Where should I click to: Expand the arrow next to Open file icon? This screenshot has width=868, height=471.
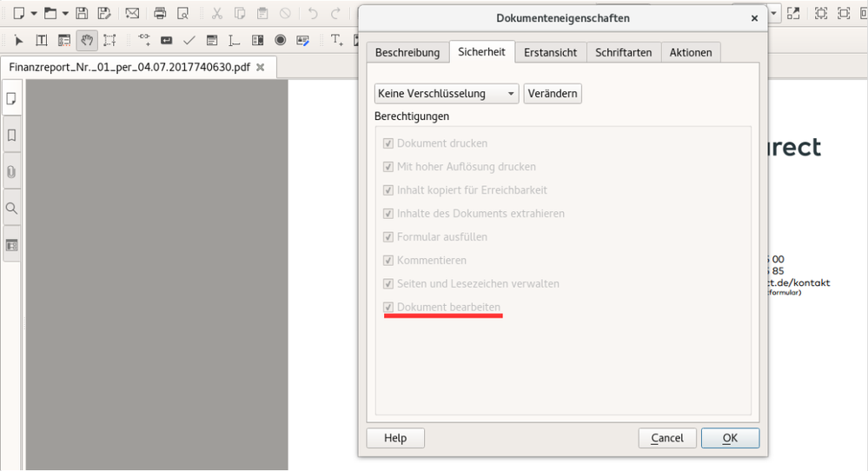(x=65, y=13)
